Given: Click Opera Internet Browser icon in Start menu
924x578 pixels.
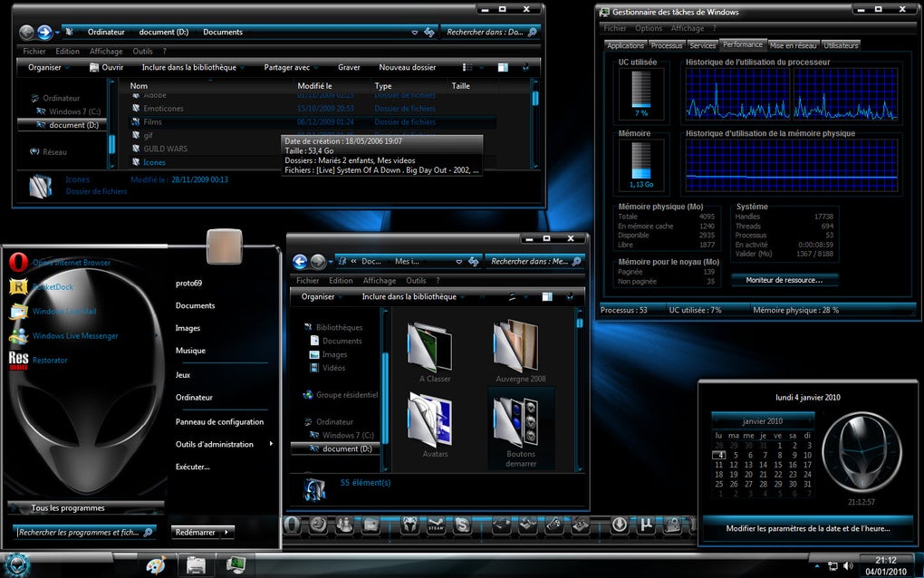Looking at the screenshot, I should pos(18,262).
